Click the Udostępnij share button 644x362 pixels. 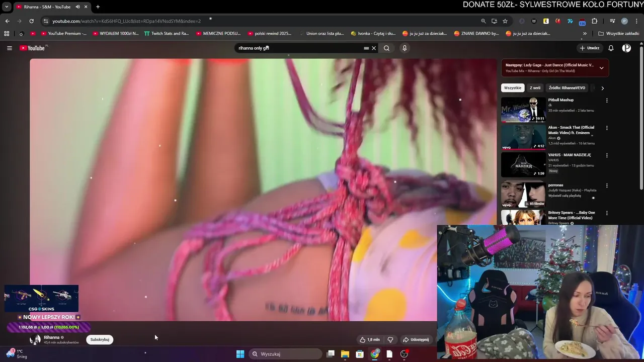click(416, 340)
